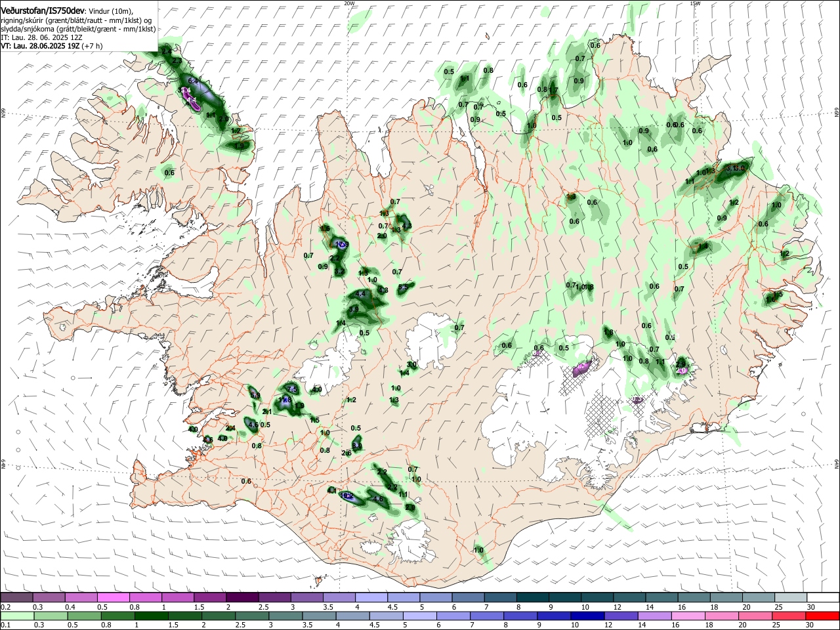Click the '15W' longitude label

(695, 3)
